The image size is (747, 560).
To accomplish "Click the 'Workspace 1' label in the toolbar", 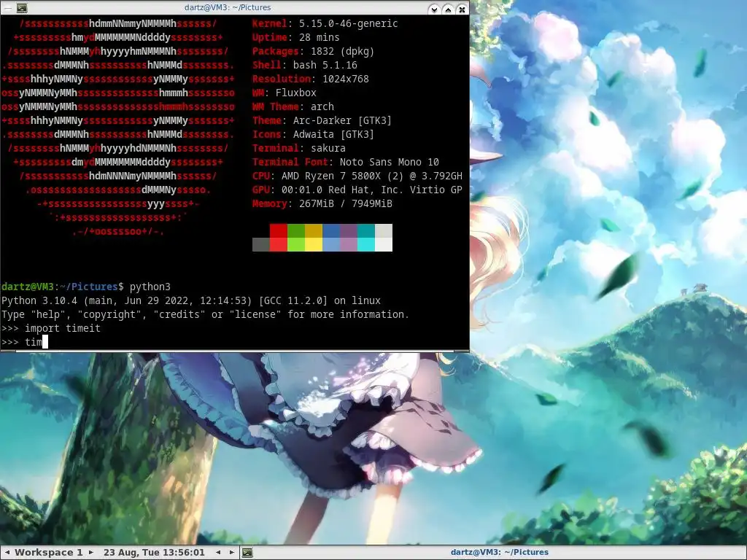I will pos(49,553).
